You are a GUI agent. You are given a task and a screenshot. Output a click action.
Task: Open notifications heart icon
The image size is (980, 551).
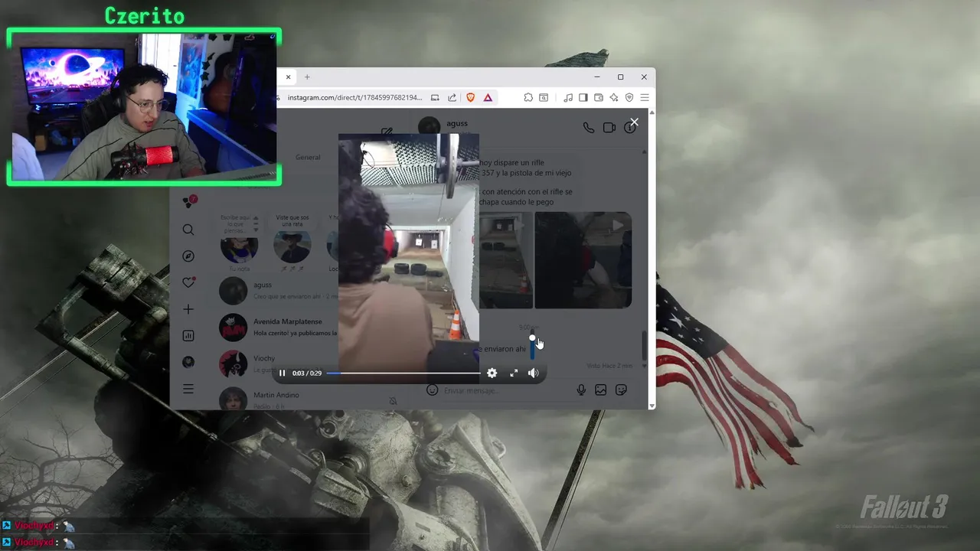(188, 282)
